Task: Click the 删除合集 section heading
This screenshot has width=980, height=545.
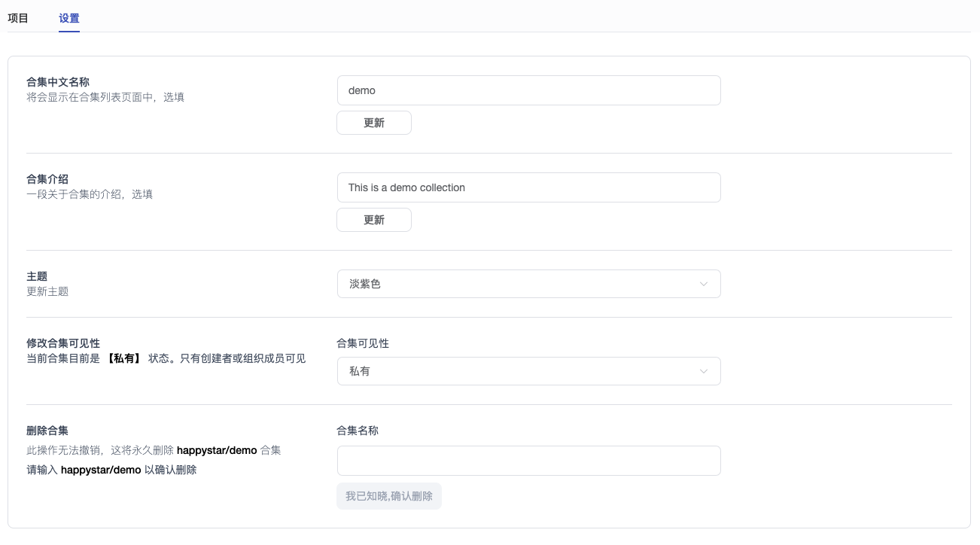Action: [47, 431]
